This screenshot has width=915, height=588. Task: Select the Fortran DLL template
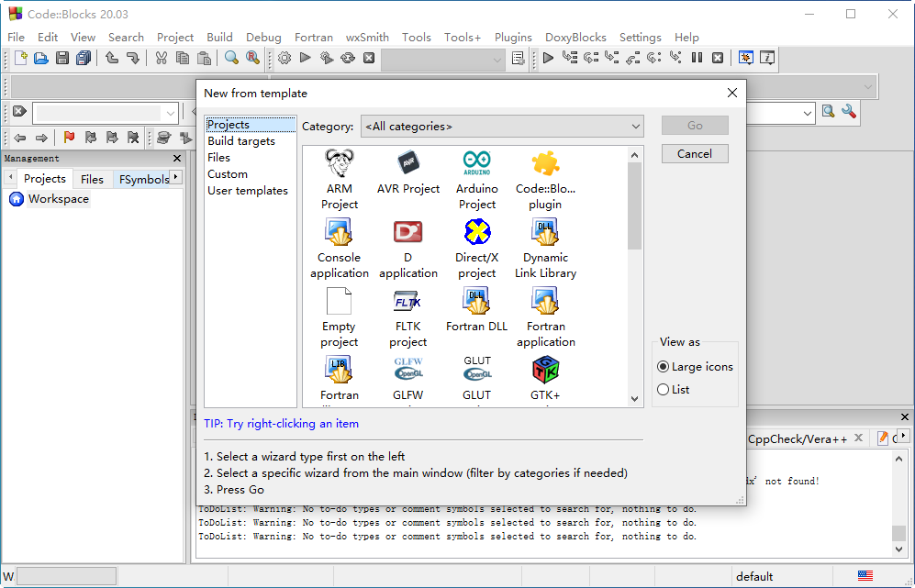(476, 310)
